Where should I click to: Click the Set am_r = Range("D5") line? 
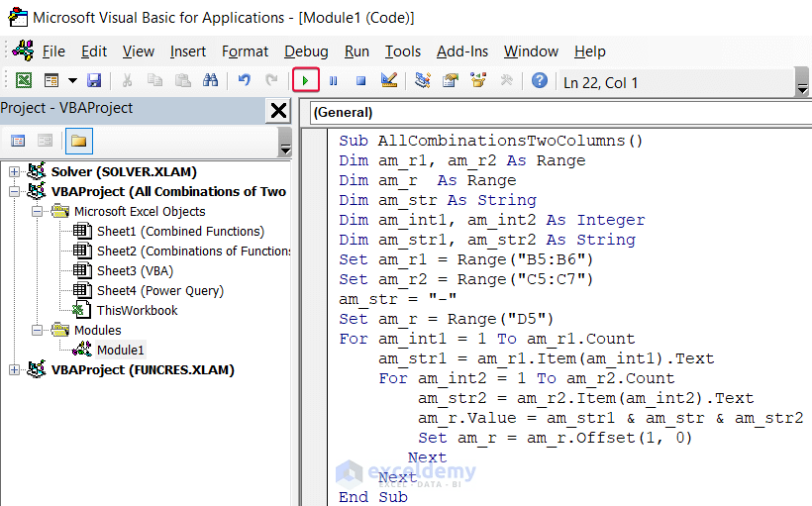(446, 319)
